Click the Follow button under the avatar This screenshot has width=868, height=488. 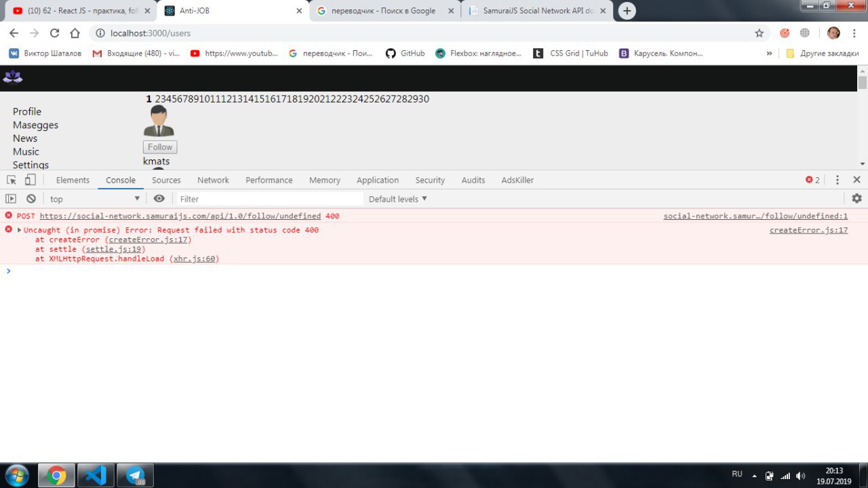click(160, 147)
